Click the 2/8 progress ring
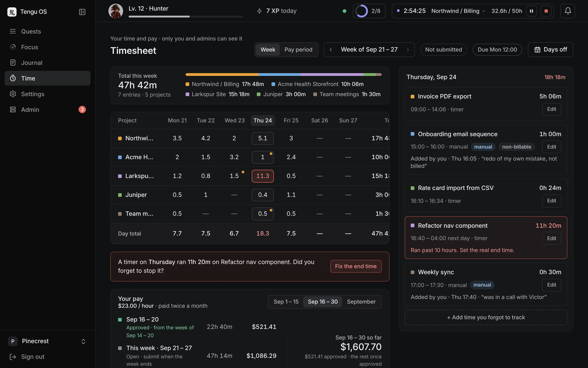 tap(361, 11)
